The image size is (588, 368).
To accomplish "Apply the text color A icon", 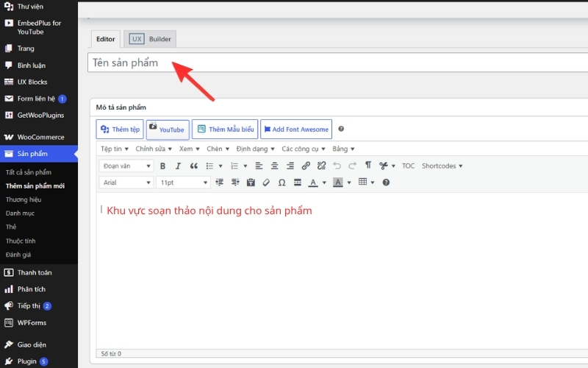I will (313, 183).
